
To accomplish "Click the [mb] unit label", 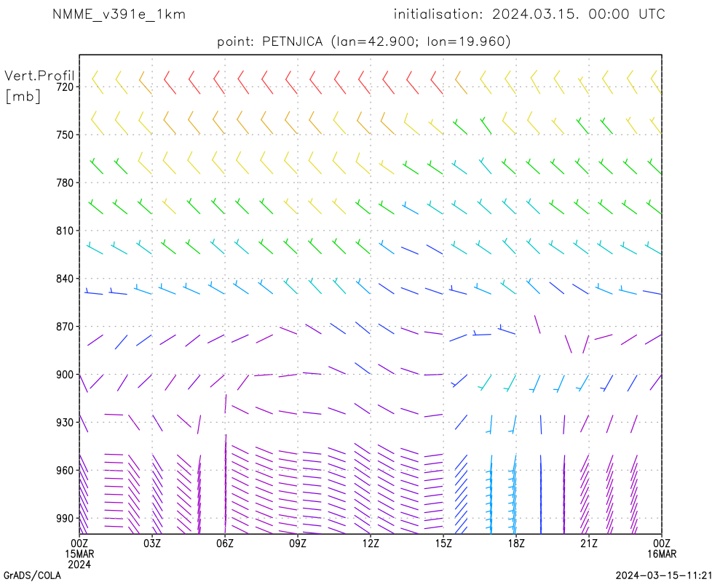I will click(x=23, y=96).
